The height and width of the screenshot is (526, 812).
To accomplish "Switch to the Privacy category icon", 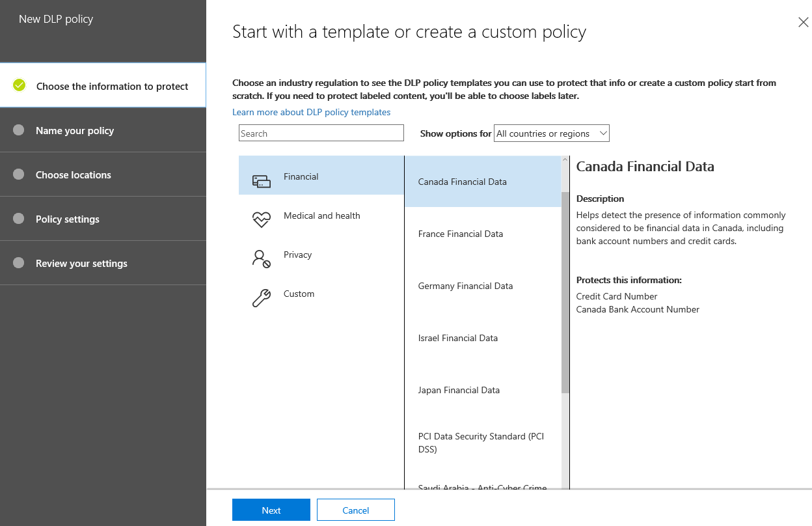I will click(261, 259).
